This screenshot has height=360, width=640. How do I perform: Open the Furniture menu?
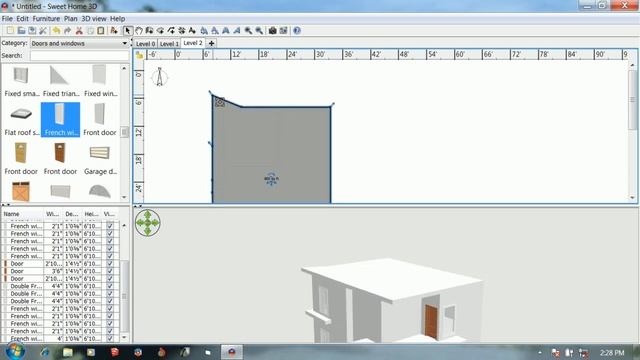(x=46, y=19)
